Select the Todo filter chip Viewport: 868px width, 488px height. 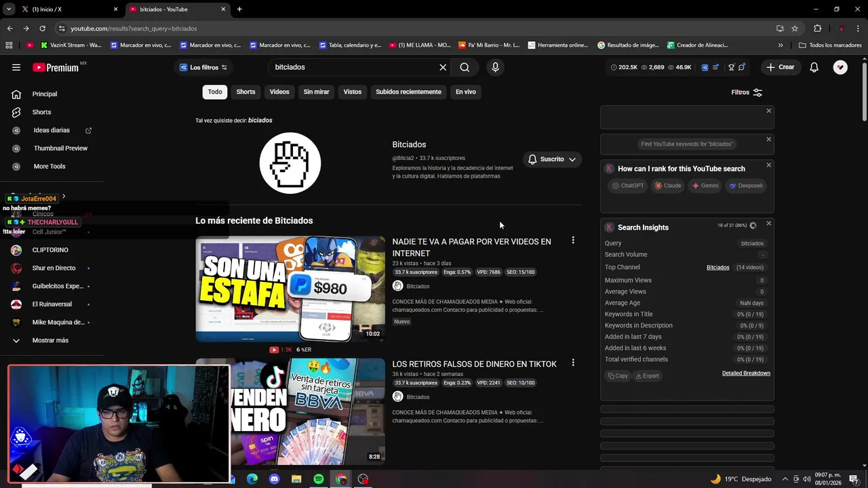[215, 91]
